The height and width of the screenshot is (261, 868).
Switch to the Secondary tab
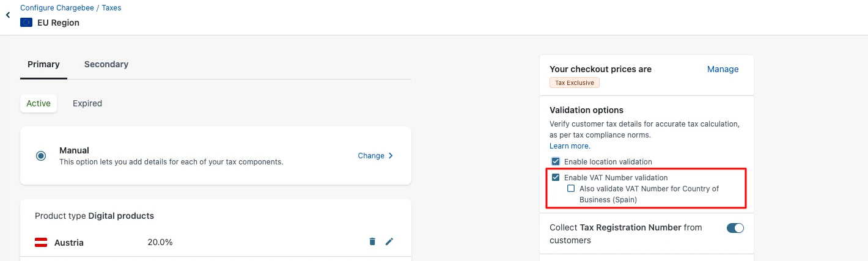pos(106,64)
